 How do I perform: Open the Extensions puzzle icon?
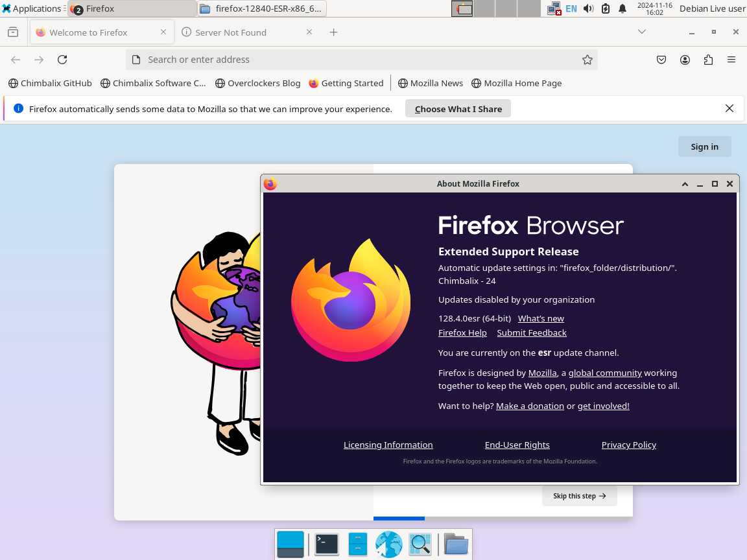[x=708, y=60]
